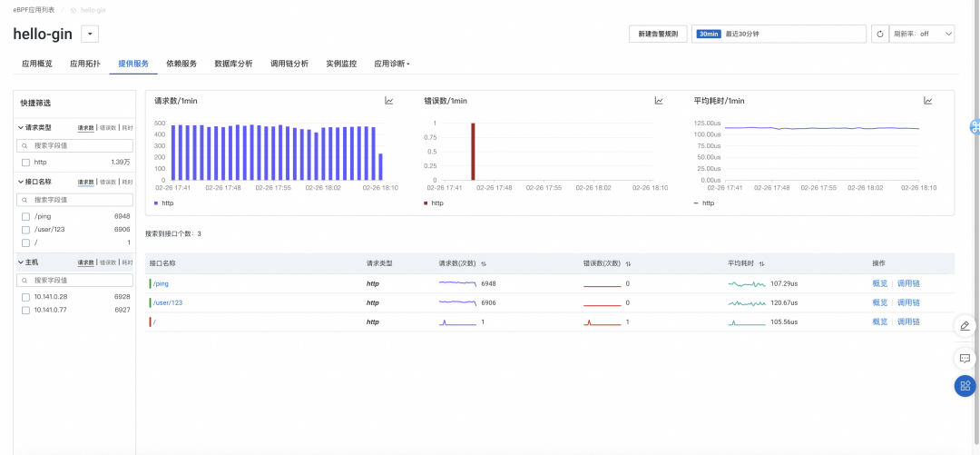The image size is (980, 455).
Task: Switch to the 数据库分析 tab
Action: tap(234, 64)
